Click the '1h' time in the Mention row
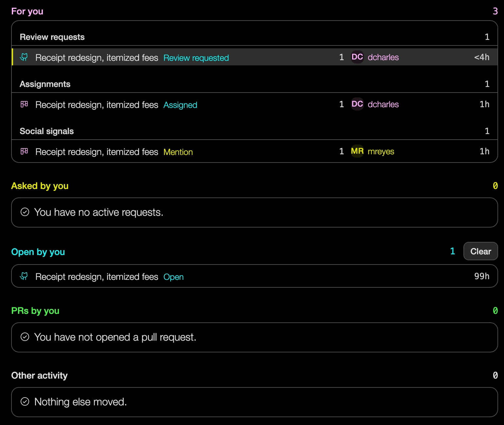 (484, 151)
